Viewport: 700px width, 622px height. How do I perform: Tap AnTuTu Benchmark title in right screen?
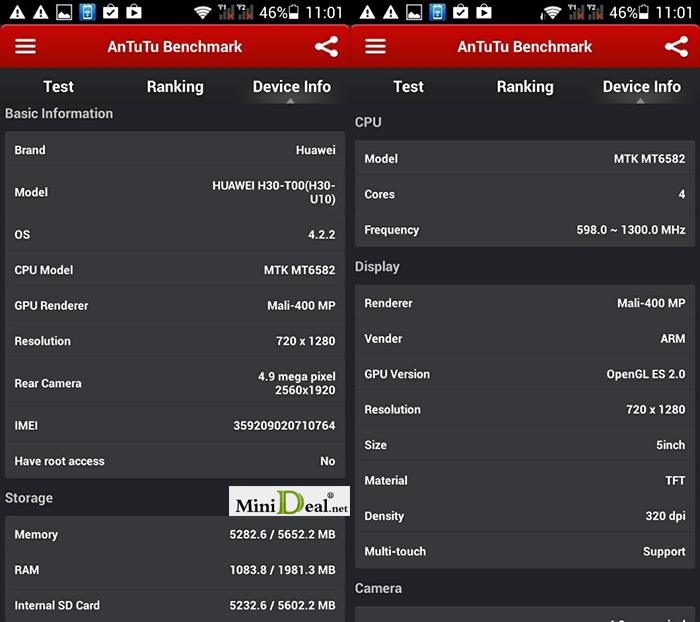[525, 46]
